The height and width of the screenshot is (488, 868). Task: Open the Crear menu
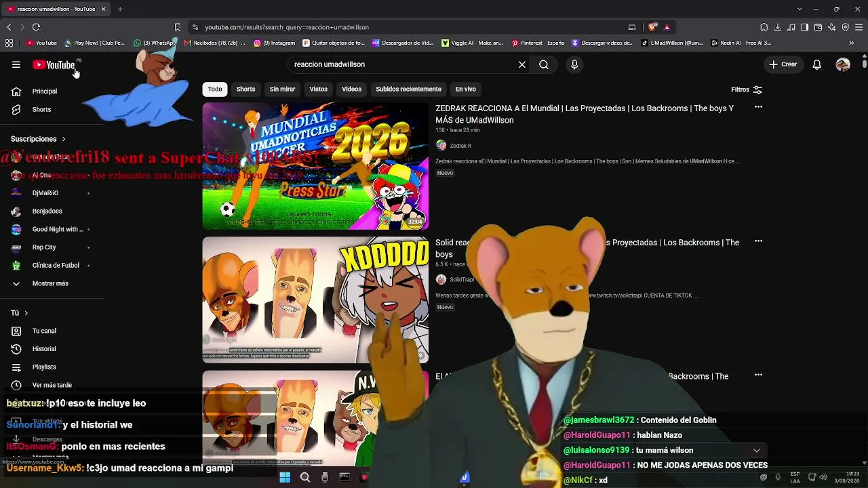pos(783,64)
